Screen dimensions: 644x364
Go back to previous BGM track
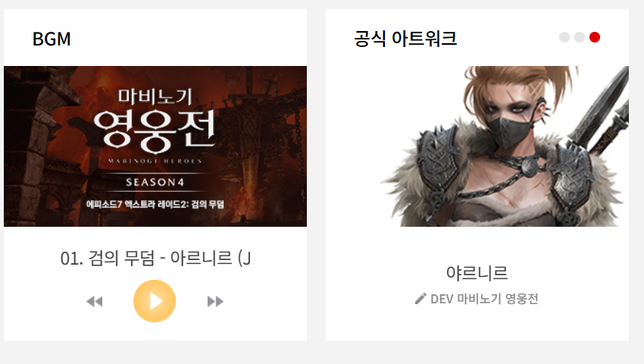95,302
